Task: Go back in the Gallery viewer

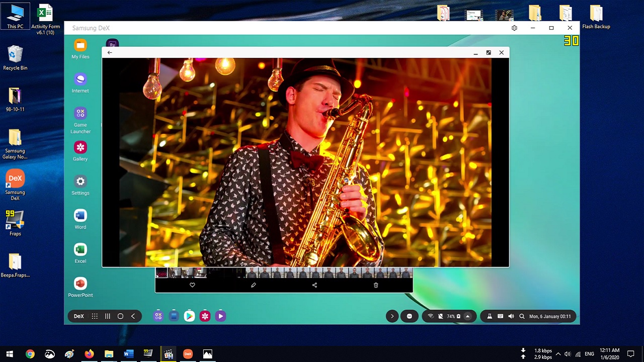Action: click(110, 52)
